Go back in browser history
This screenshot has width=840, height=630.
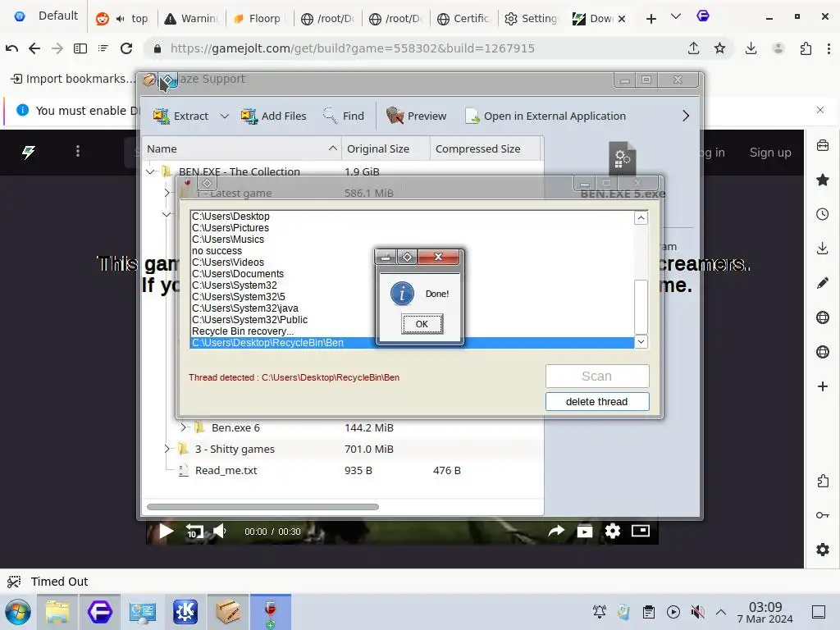[34, 48]
